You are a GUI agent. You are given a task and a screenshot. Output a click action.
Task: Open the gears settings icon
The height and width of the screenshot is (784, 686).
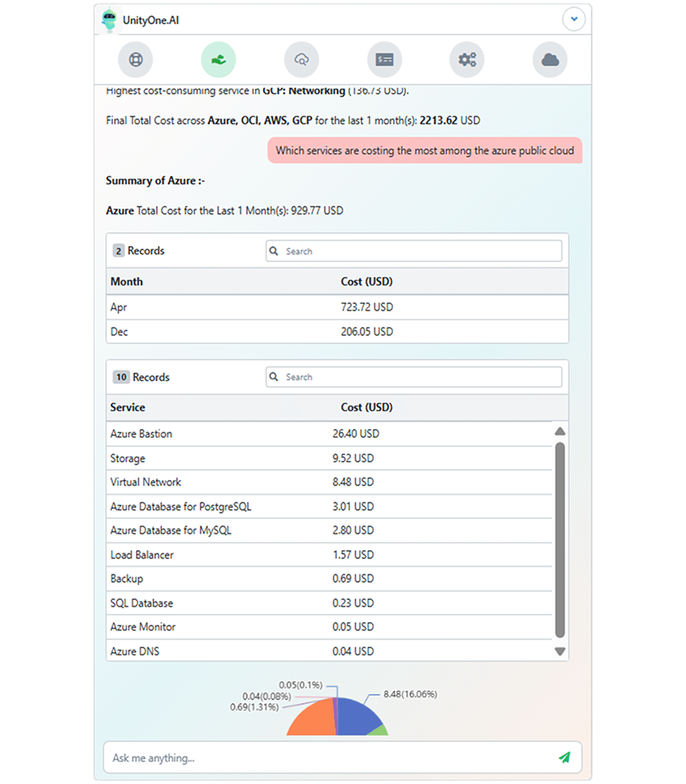(467, 60)
